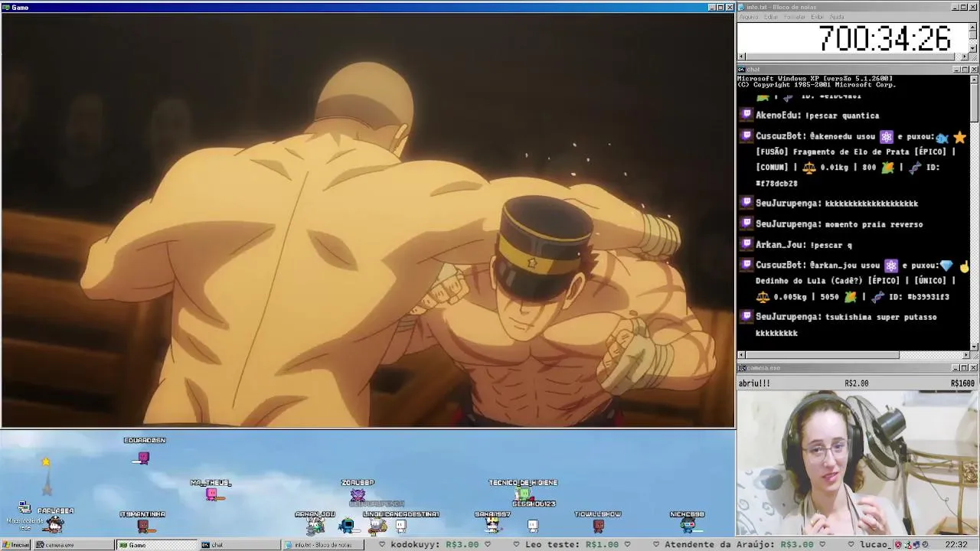Screen dimensions: 980x551
Task: Click the 700:34:26 timer text
Action: tap(884, 38)
